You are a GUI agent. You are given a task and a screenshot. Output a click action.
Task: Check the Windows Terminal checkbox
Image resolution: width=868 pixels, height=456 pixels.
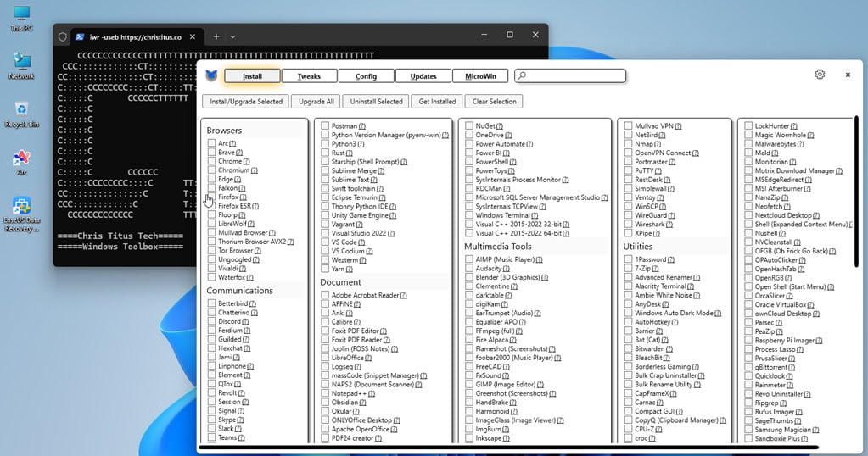coord(469,215)
